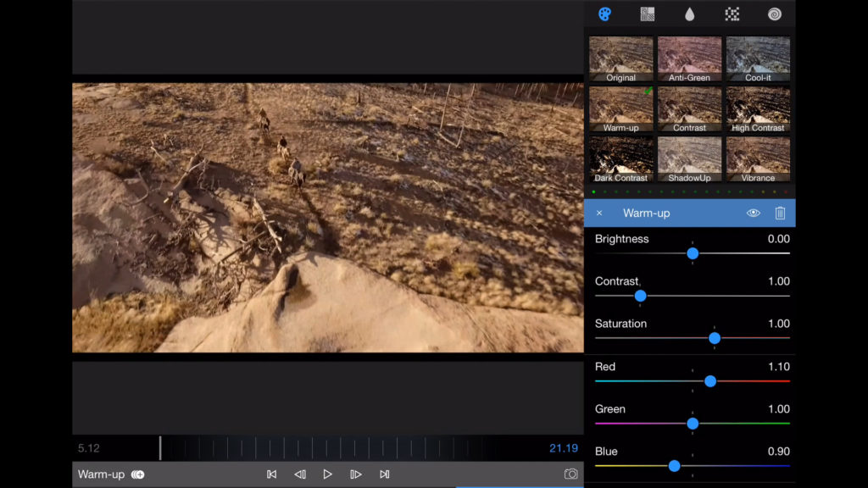Take a snapshot with the camera icon

pos(571,474)
